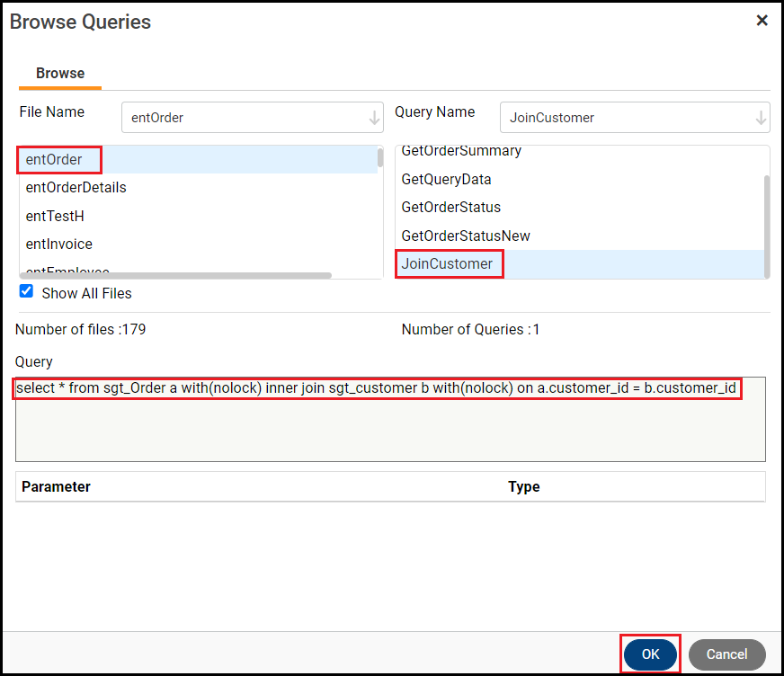Select GetOrderSummary in the query list
Screen dimensions: 784x676
[x=580, y=152]
